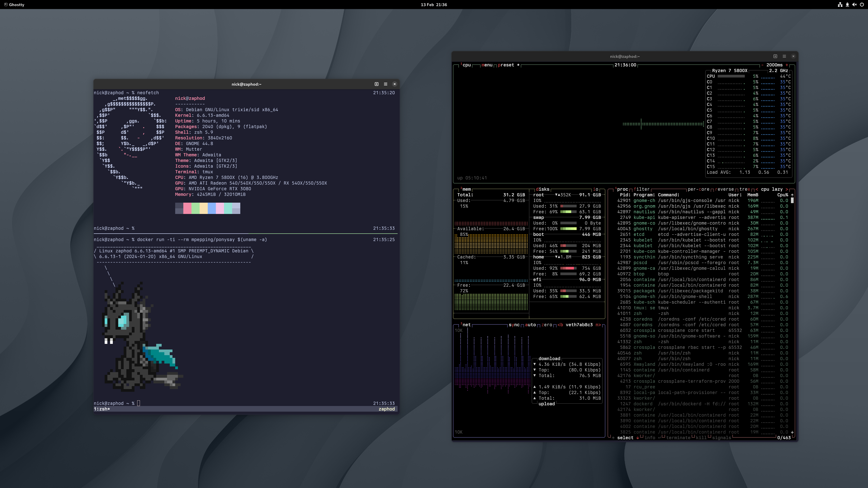Click the red down arrow beside select
Viewport: 868px width, 488px height.
pos(637,438)
